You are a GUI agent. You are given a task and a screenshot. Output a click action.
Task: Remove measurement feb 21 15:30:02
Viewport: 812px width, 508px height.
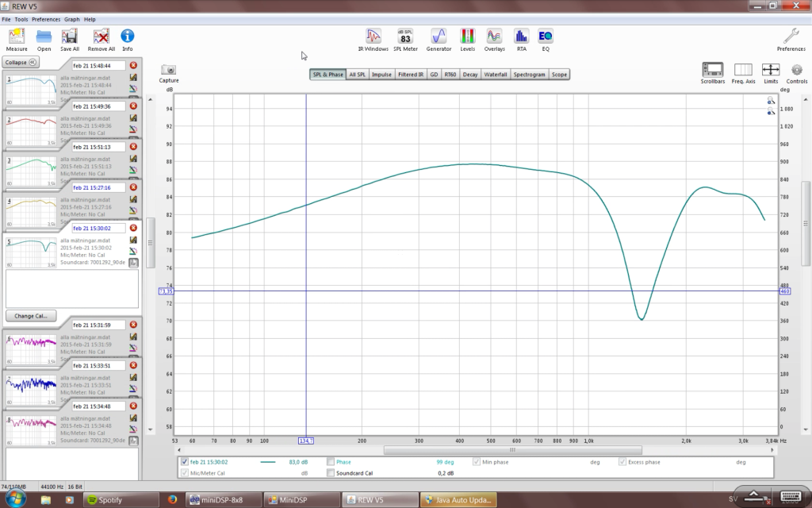pyautogui.click(x=133, y=228)
